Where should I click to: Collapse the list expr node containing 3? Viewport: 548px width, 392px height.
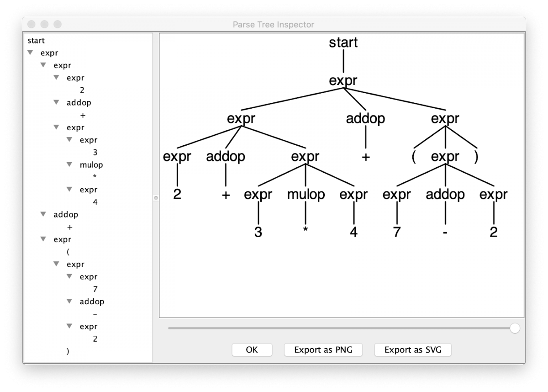pyautogui.click(x=69, y=140)
